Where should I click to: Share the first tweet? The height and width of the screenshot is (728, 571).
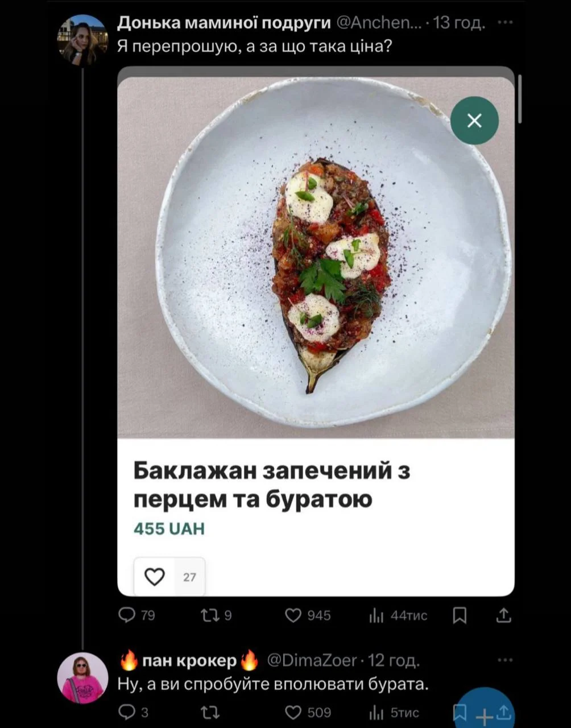click(x=504, y=615)
